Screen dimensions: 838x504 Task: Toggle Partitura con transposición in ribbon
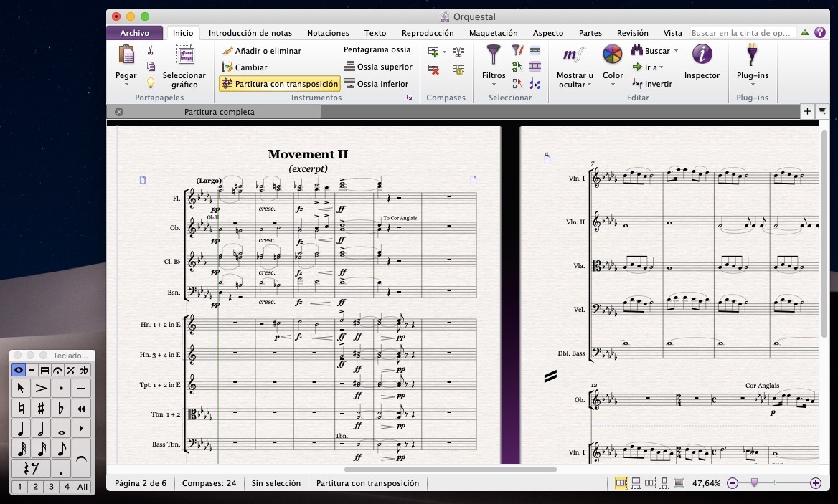tap(280, 84)
